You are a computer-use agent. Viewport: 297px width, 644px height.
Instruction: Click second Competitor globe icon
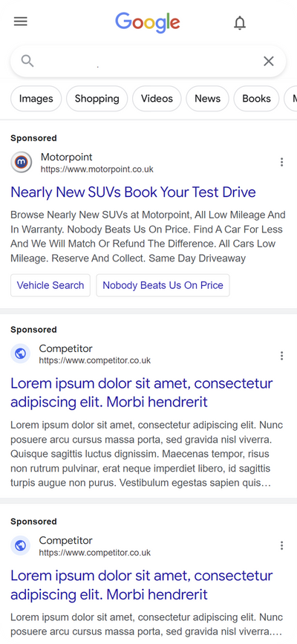point(21,545)
